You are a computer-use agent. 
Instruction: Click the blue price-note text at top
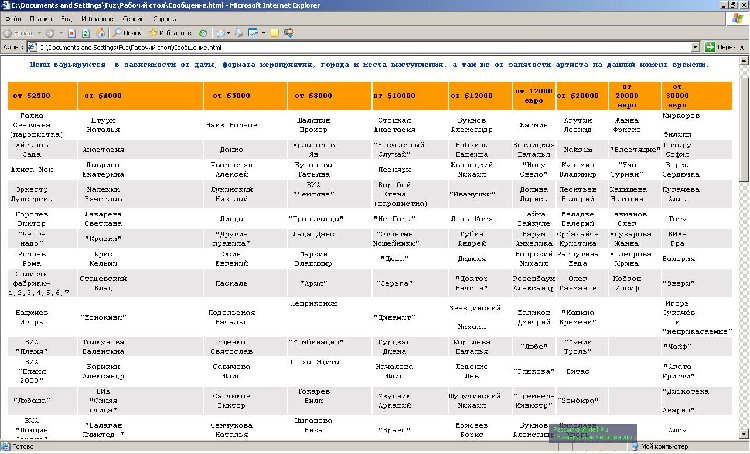click(369, 65)
